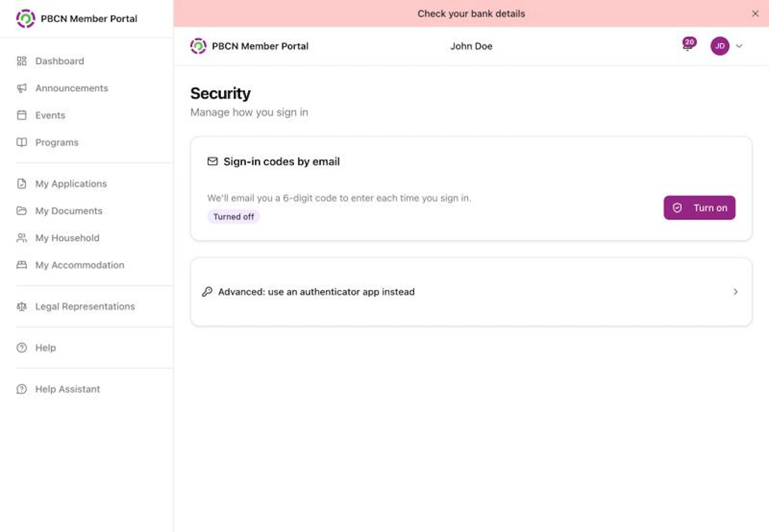Click the Help question mark icon
The width and height of the screenshot is (769, 532).
22,348
